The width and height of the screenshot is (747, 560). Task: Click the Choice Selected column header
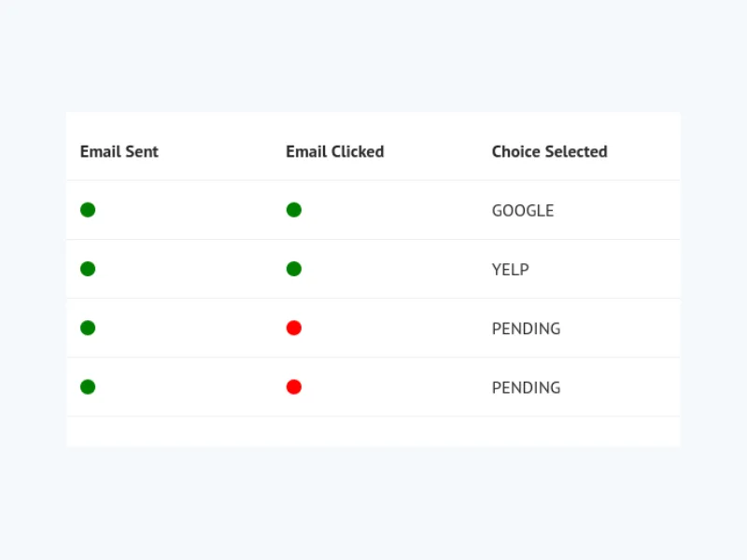click(549, 151)
